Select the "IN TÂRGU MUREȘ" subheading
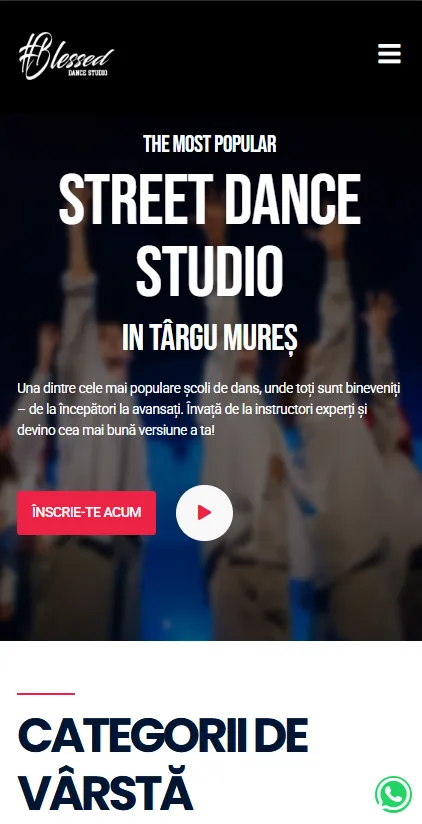 coord(210,337)
